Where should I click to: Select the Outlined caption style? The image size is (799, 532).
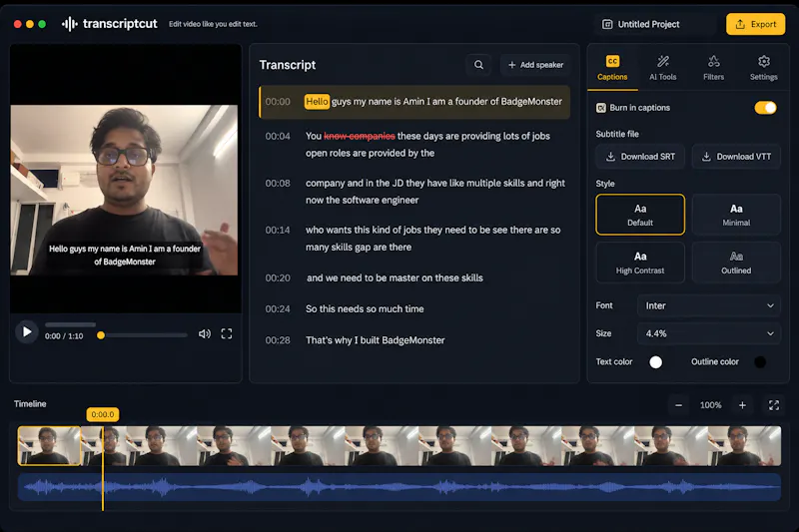736,263
